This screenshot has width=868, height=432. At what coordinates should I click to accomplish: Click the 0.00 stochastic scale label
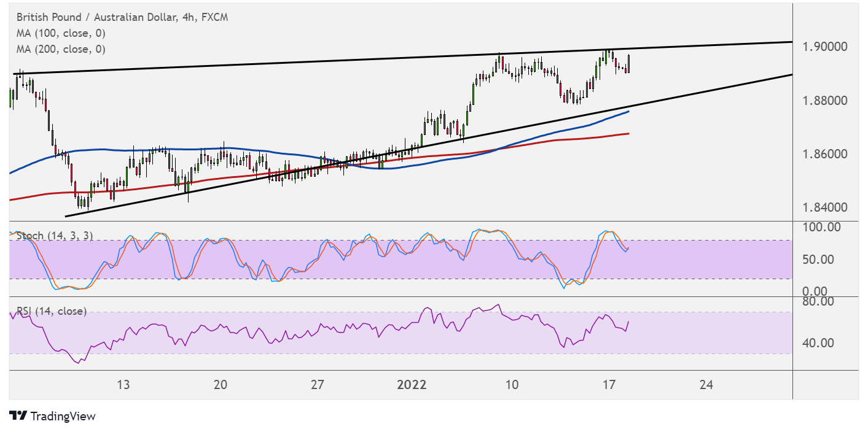click(x=816, y=291)
